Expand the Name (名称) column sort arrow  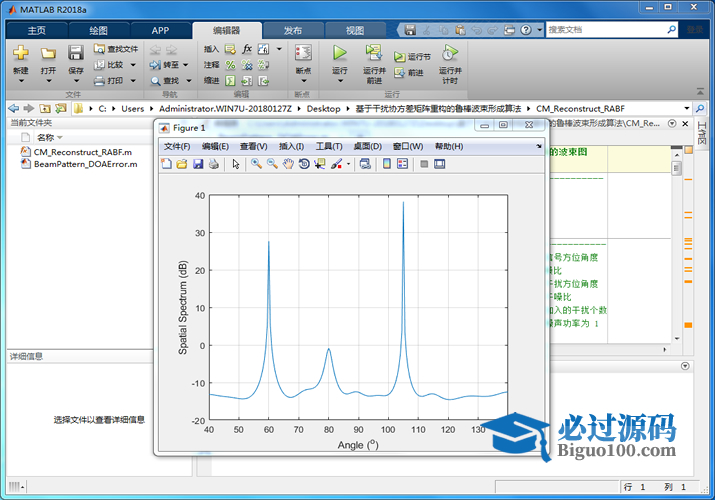coord(60,137)
